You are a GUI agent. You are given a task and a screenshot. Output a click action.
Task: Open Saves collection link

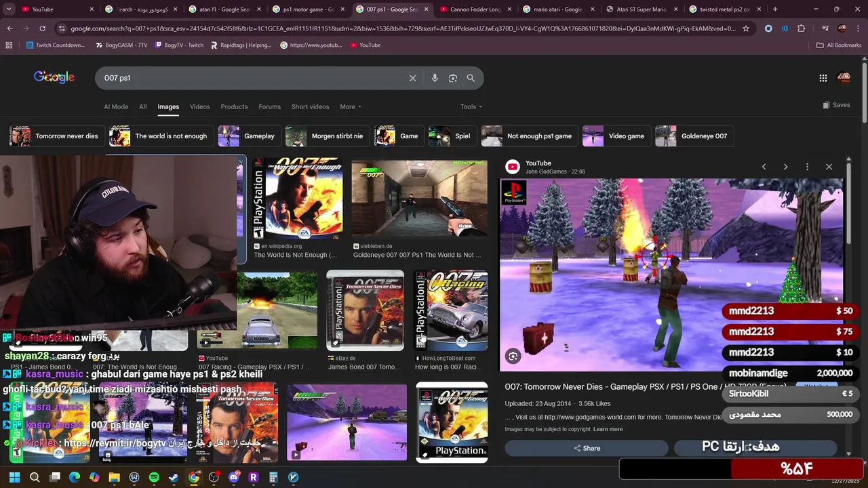click(836, 105)
